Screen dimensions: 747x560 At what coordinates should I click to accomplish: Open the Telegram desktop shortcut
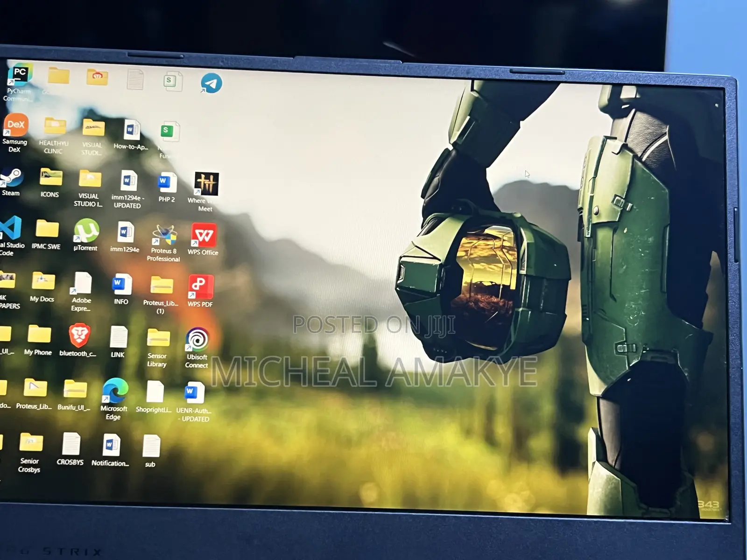point(211,83)
